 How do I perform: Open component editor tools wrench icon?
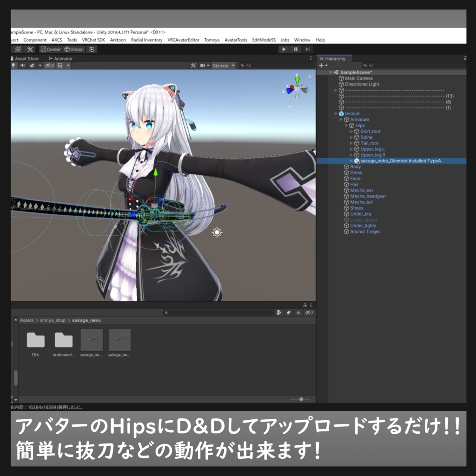coord(193,65)
